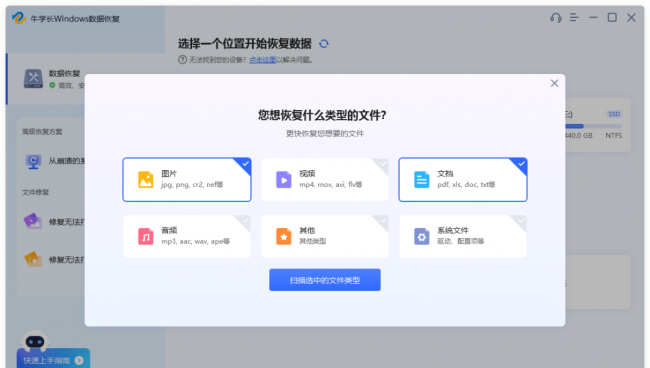The image size is (650, 368).
Task: Click the pink music note audio icon
Action: pos(146,236)
